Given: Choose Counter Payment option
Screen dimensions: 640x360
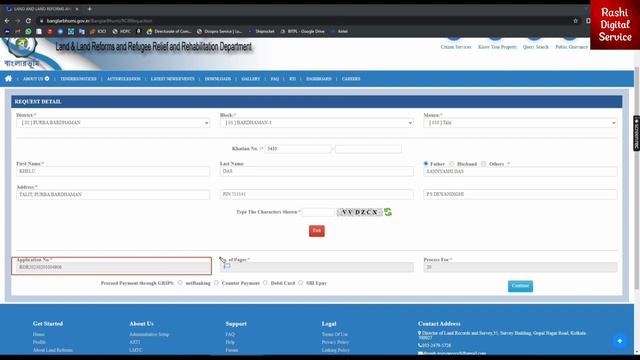Looking at the screenshot, I should point(216,282).
